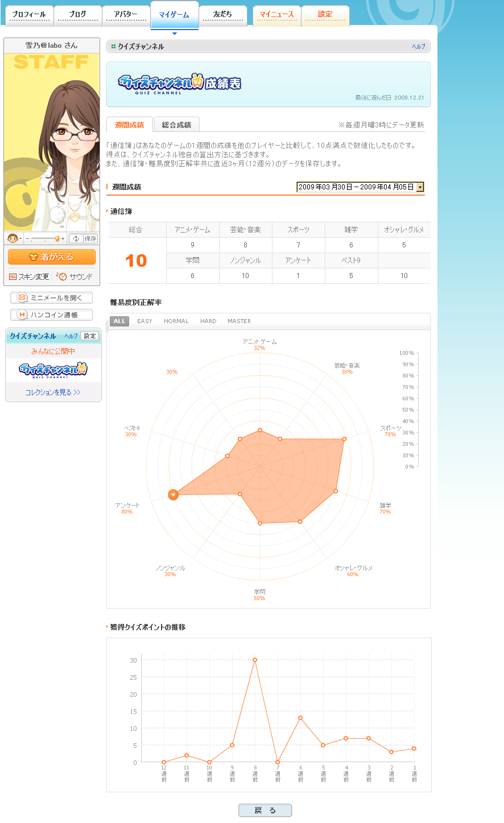Click the avatar zoom minus icon

(x=27, y=239)
